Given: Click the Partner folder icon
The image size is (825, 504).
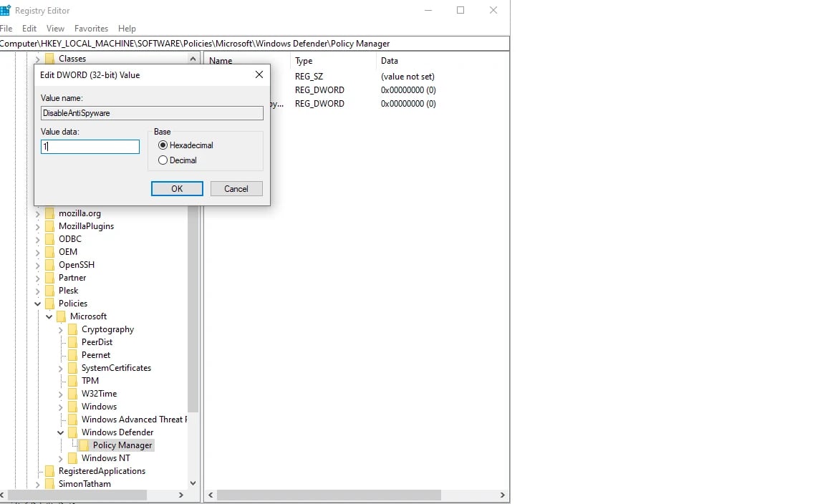Looking at the screenshot, I should pyautogui.click(x=49, y=278).
